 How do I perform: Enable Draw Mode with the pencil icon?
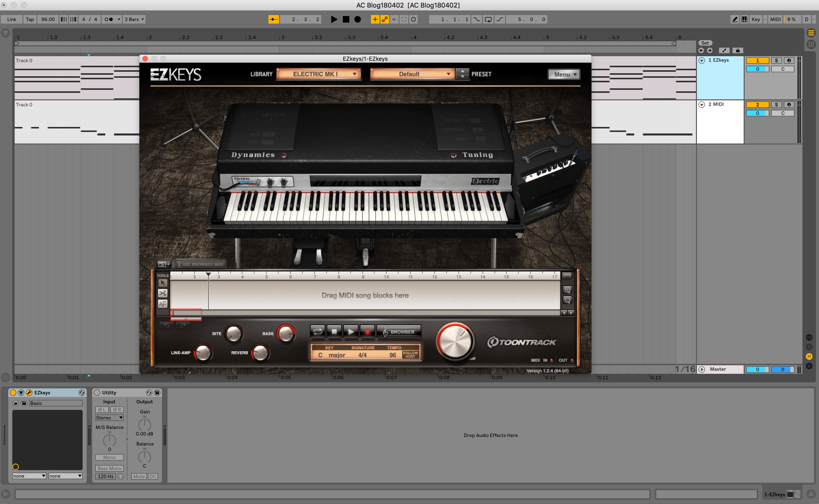tap(734, 19)
